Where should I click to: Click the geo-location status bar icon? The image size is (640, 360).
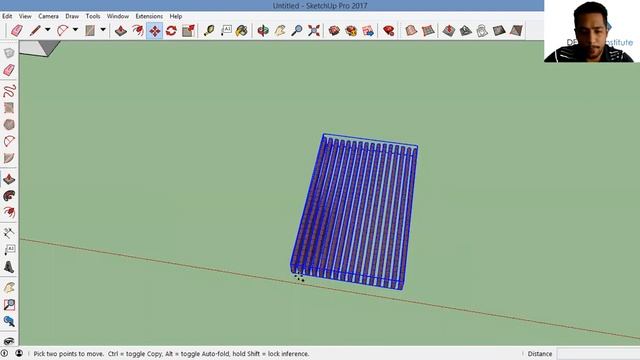pyautogui.click(x=4, y=353)
